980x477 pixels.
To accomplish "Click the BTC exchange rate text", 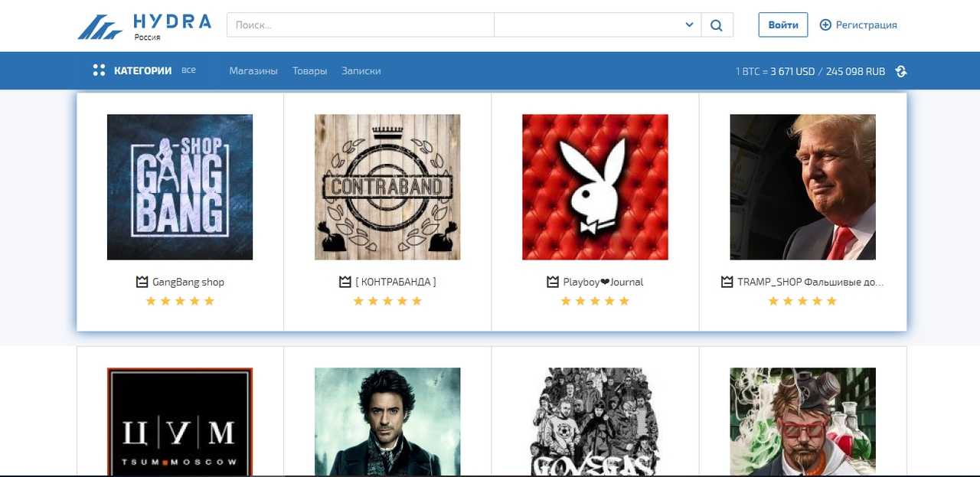I will click(810, 71).
